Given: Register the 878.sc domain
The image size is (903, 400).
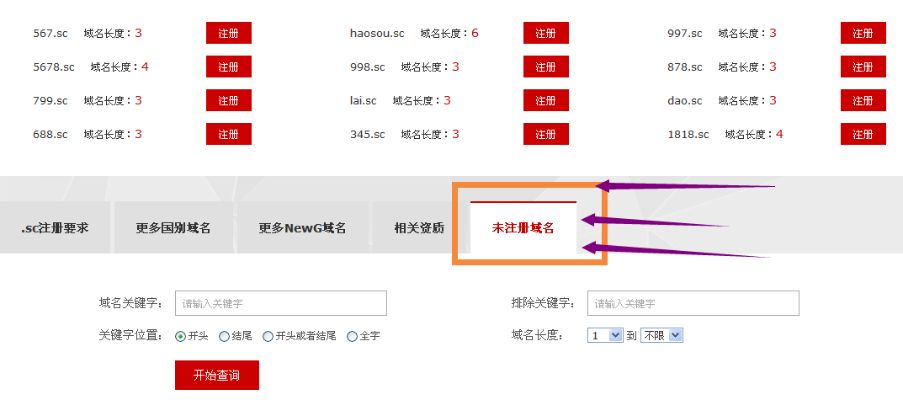Looking at the screenshot, I should coord(863,67).
